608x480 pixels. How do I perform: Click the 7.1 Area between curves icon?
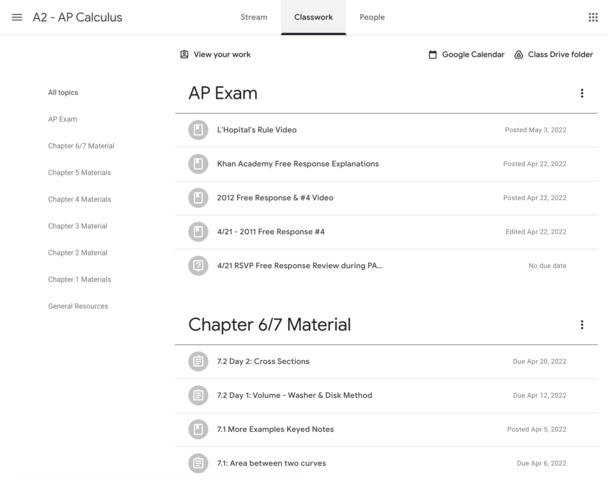coord(198,463)
